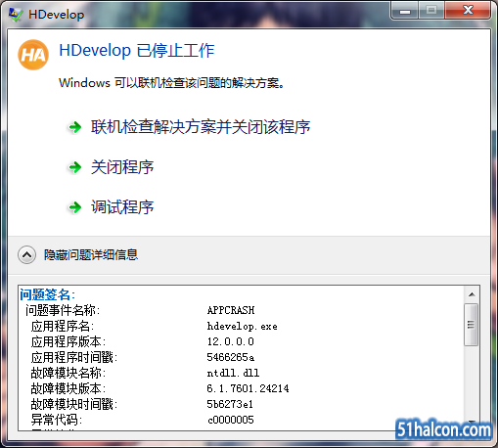Close the crash dialog window
The height and width of the screenshot is (448, 498).
468,11
